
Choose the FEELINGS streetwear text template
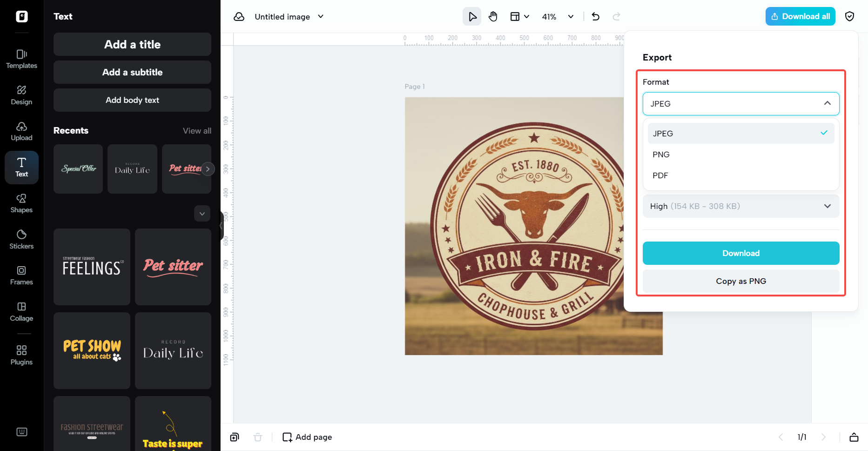point(92,267)
